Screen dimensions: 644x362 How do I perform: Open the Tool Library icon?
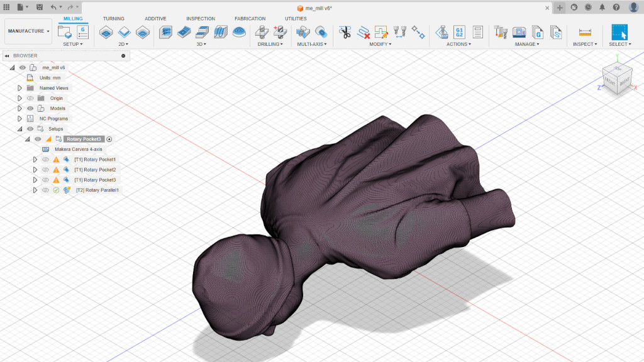(x=501, y=32)
